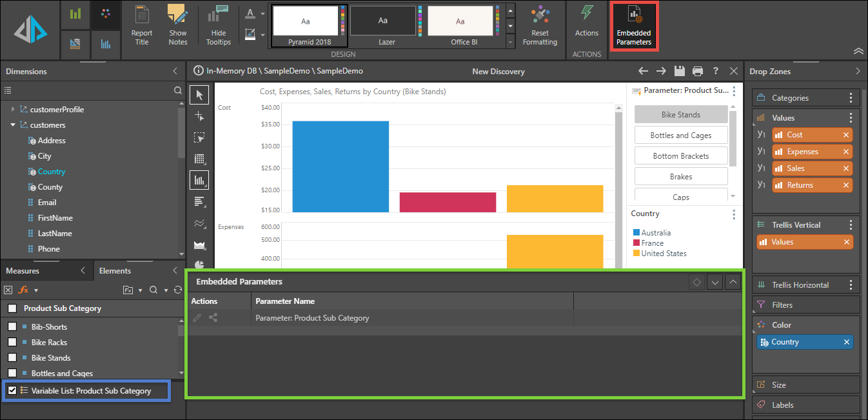Viewport: 868px width, 420px height.
Task: Select Bottles and Cages parameter button
Action: [681, 135]
